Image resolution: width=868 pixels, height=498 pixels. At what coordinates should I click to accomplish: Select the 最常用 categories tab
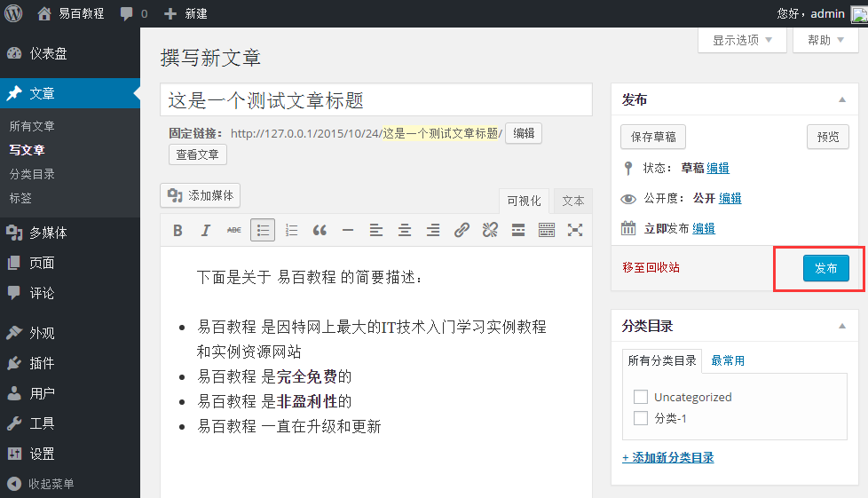(728, 360)
